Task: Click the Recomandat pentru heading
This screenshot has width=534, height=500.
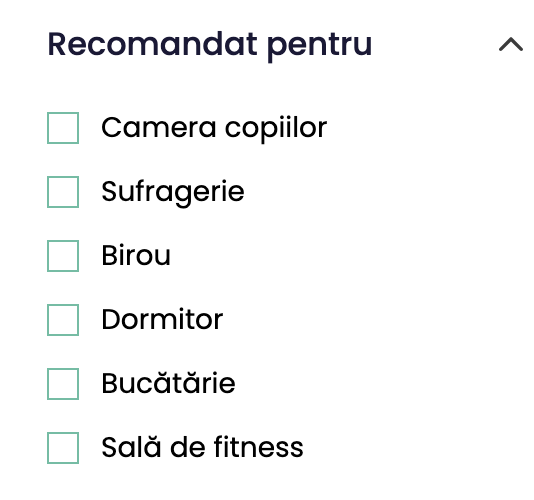Action: coord(210,45)
